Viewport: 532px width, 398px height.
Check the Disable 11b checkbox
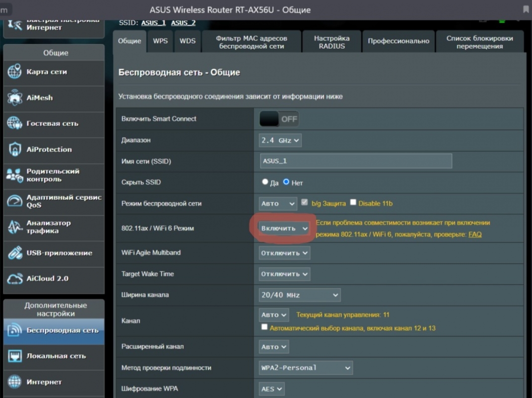[x=353, y=202]
